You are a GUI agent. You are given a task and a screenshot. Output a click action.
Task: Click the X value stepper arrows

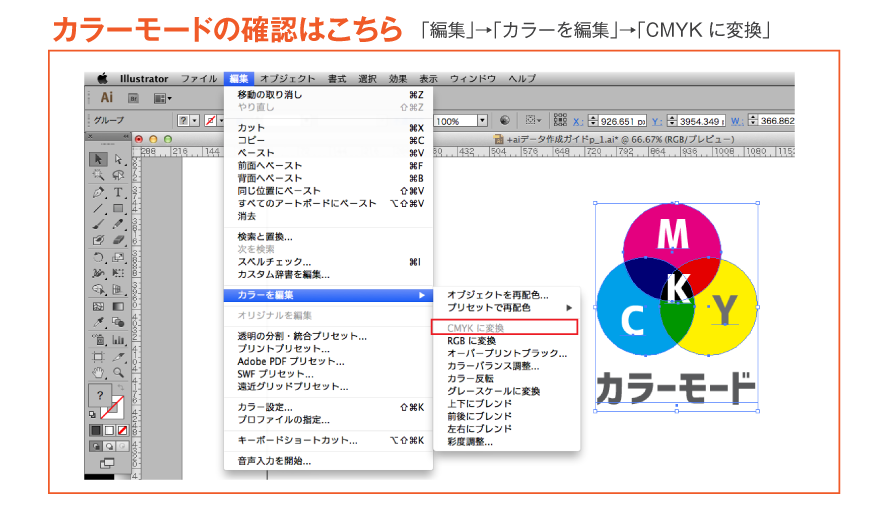[x=593, y=121]
